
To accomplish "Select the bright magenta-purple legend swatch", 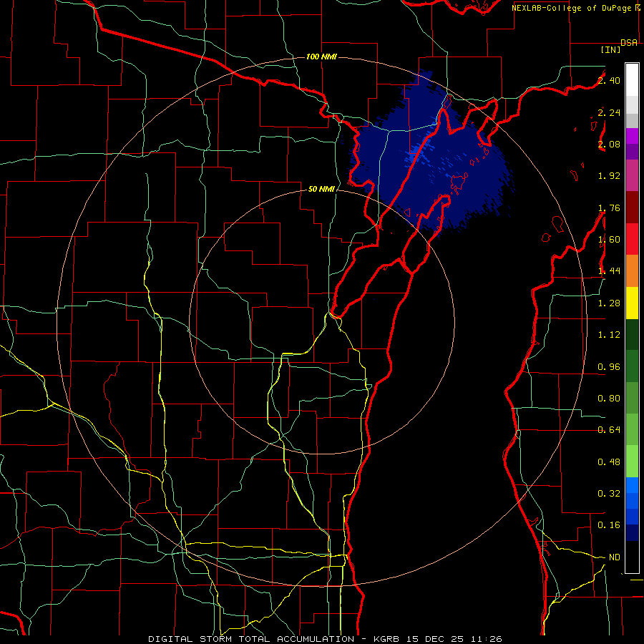I will (x=632, y=136).
